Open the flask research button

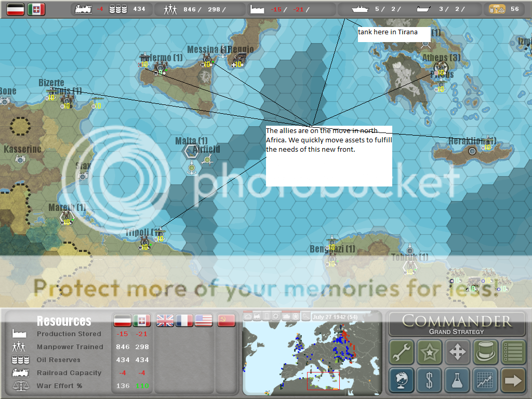(x=457, y=380)
